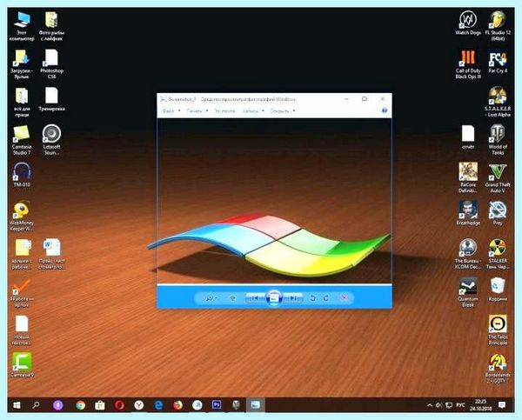
Task: Switch input language РУС
Action: tap(460, 405)
